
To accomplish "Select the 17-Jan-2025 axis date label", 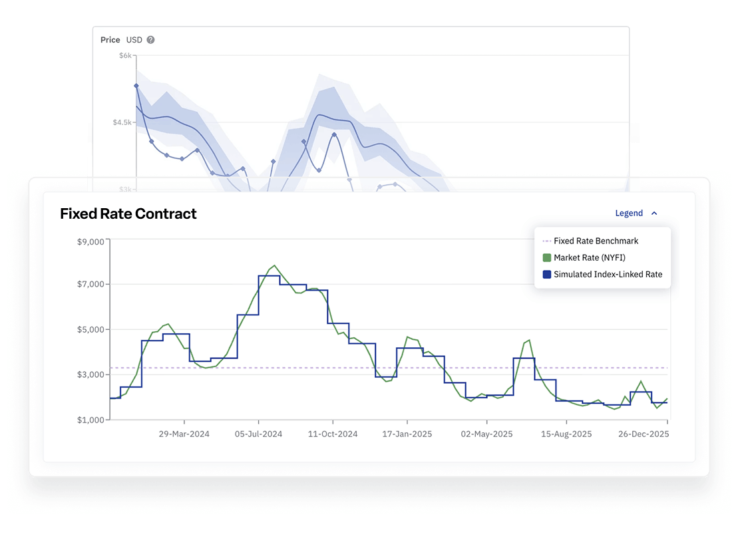I will pyautogui.click(x=407, y=434).
